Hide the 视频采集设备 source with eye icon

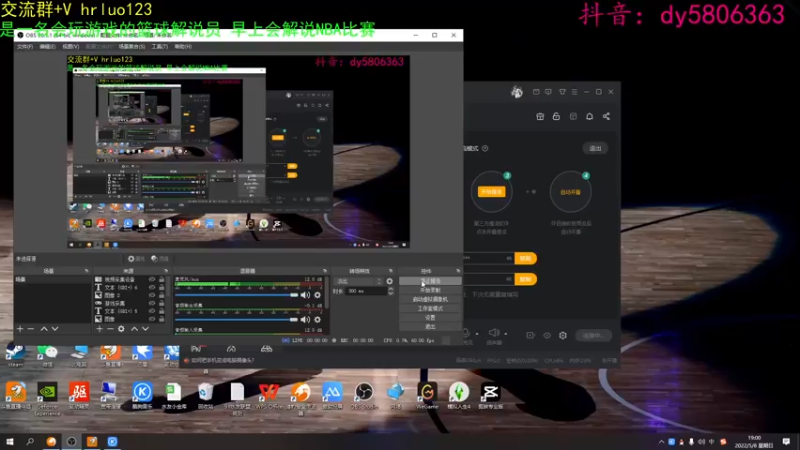tap(152, 280)
